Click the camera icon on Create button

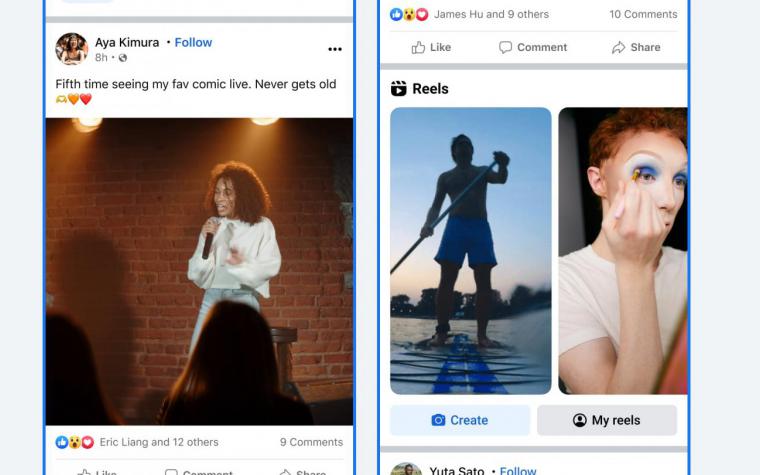click(438, 420)
